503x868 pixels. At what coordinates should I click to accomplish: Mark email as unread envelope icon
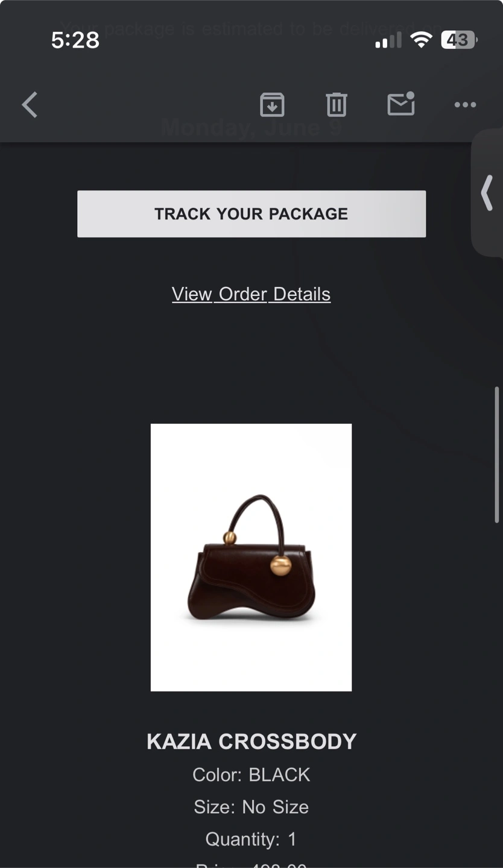click(401, 104)
